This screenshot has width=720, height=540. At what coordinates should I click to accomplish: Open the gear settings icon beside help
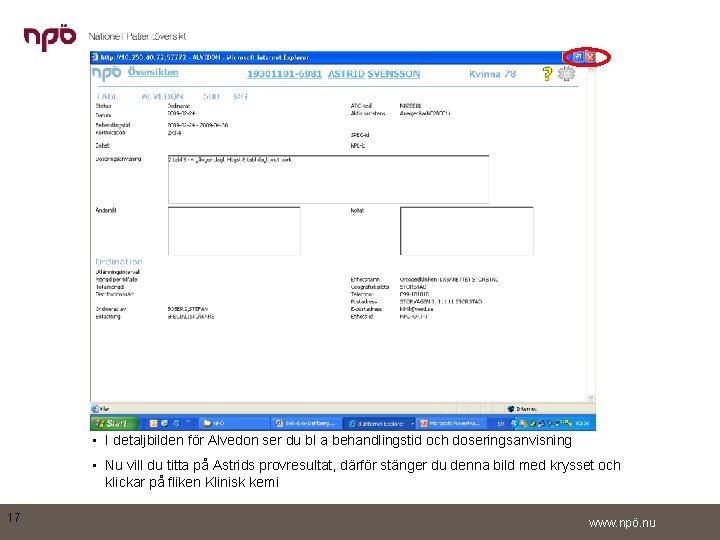coord(566,73)
